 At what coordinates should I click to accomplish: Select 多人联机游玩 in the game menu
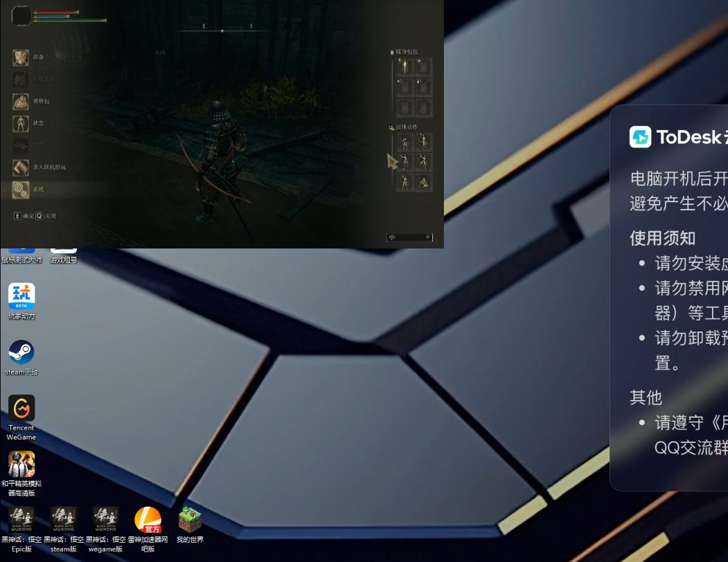39,167
